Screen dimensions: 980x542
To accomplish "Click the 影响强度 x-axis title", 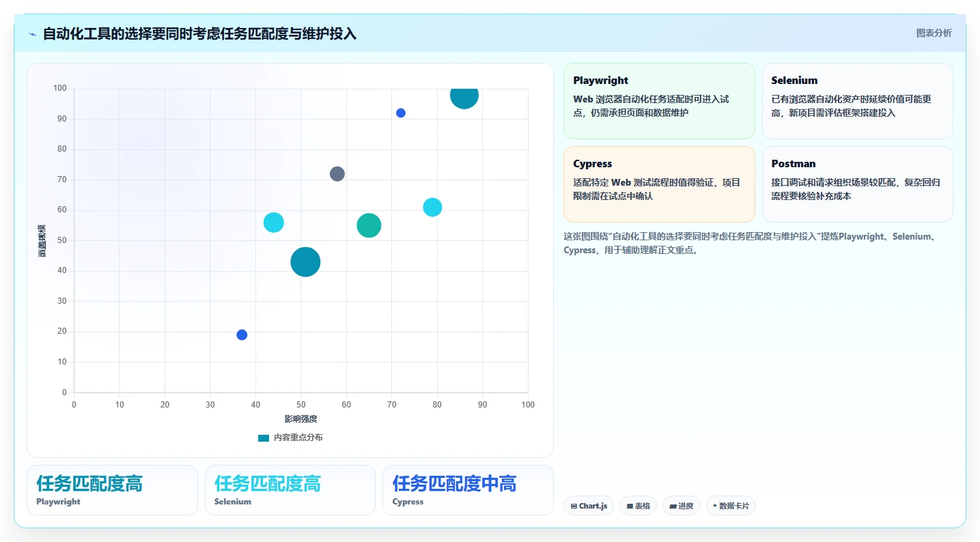I will 301,418.
